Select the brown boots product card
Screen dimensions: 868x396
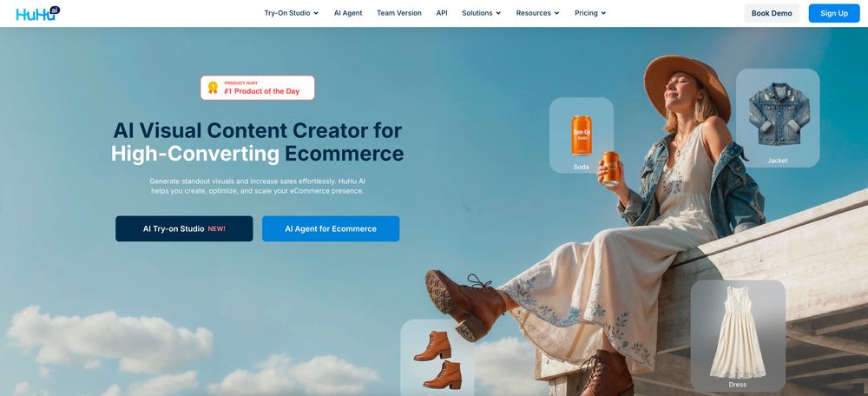pyautogui.click(x=437, y=358)
